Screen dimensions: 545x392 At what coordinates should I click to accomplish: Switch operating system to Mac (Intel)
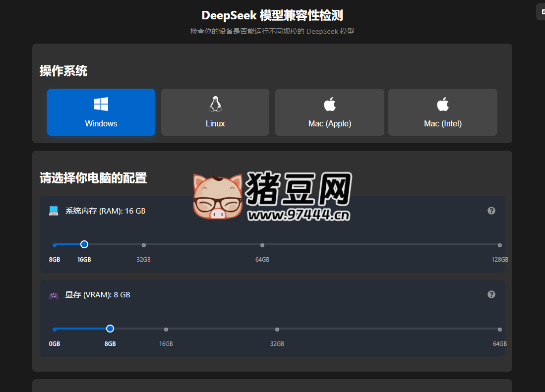(x=442, y=112)
